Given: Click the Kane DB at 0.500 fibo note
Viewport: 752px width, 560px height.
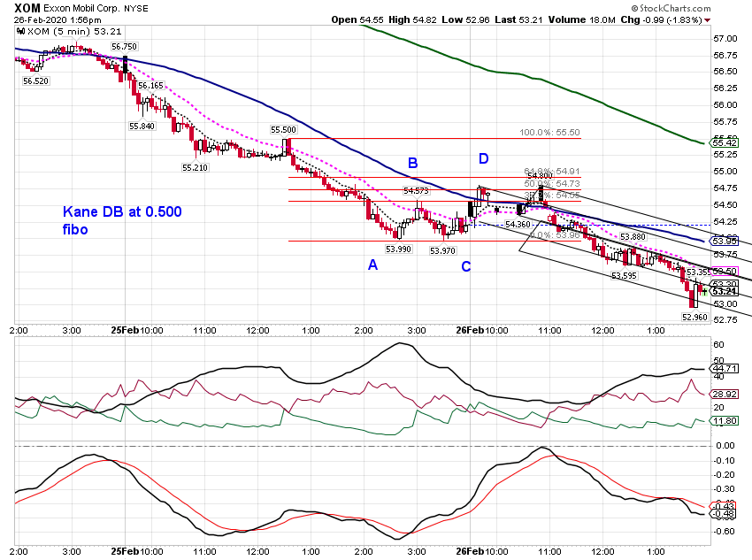Looking at the screenshot, I should (x=122, y=220).
